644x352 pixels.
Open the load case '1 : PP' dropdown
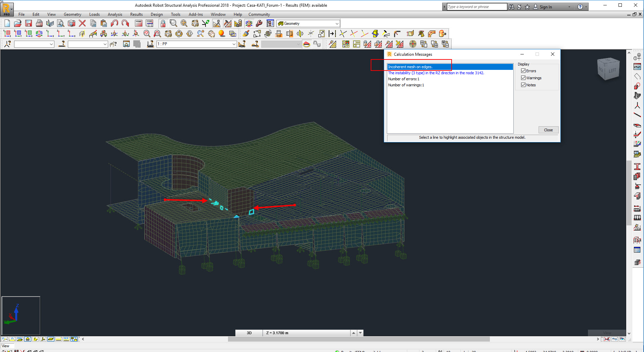tap(234, 44)
